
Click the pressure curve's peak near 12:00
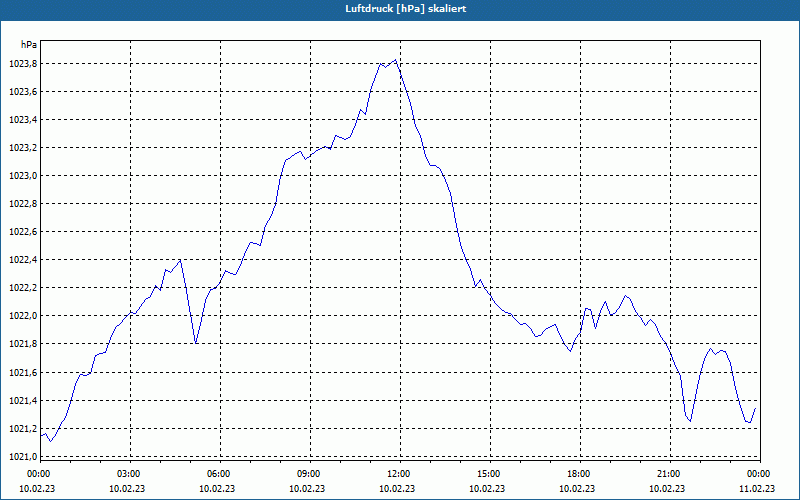pyautogui.click(x=395, y=60)
